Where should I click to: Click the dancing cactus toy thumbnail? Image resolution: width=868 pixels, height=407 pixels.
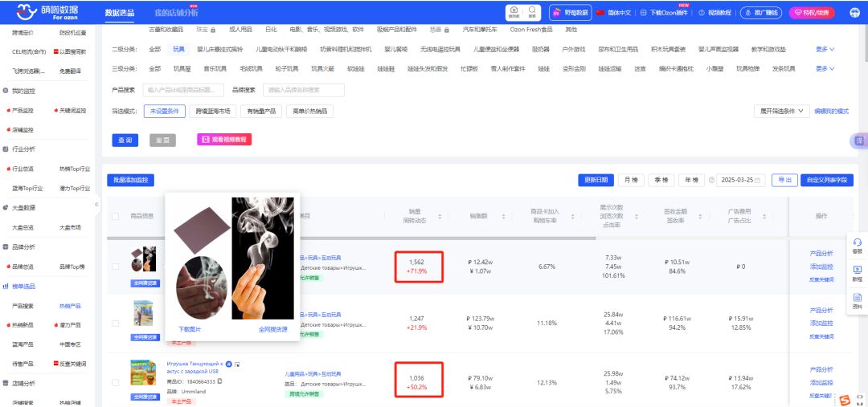(x=143, y=372)
